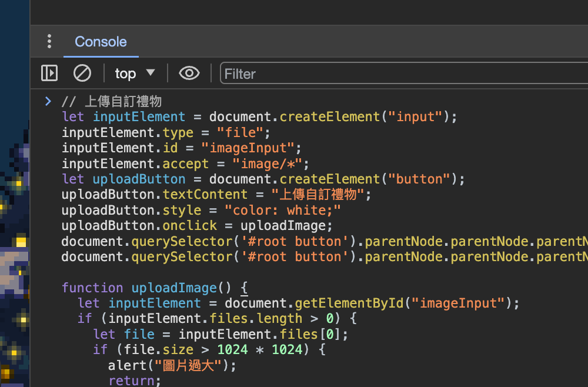Focus the Filter input field
Image resolution: width=588 pixels, height=387 pixels.
(405, 74)
